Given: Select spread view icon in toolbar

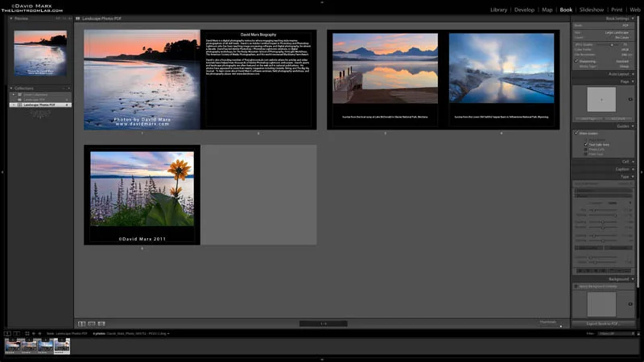Looking at the screenshot, I should 92,324.
